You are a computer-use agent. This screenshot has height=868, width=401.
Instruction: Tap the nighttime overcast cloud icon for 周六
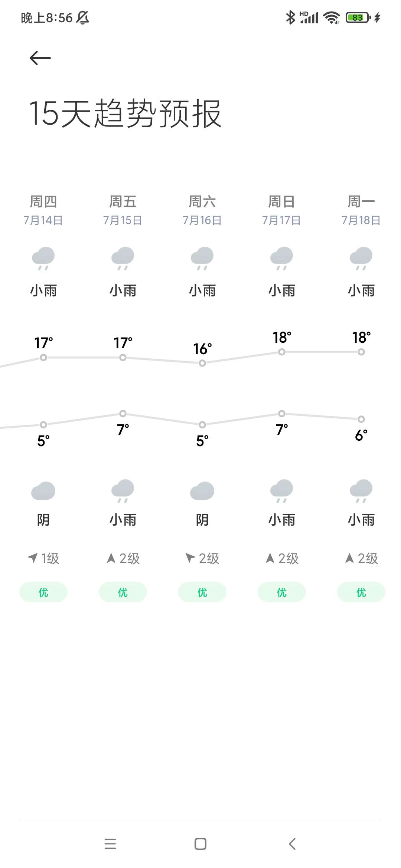pos(202,491)
